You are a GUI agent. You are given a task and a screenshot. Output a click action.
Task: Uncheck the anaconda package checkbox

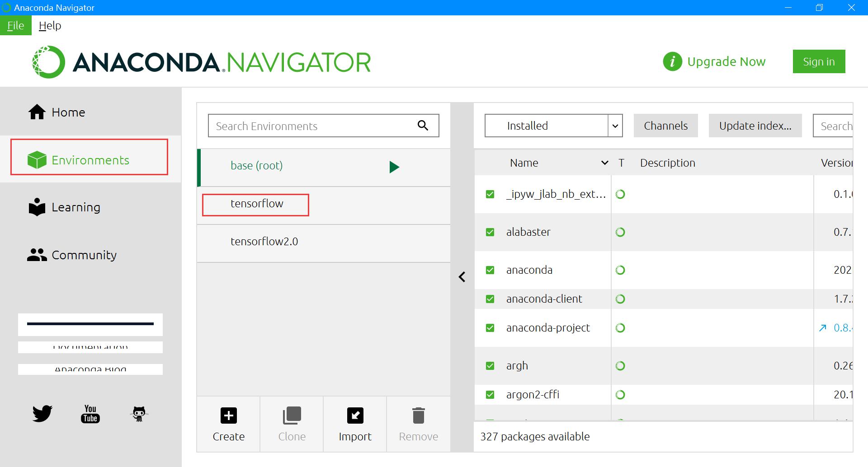pos(490,270)
